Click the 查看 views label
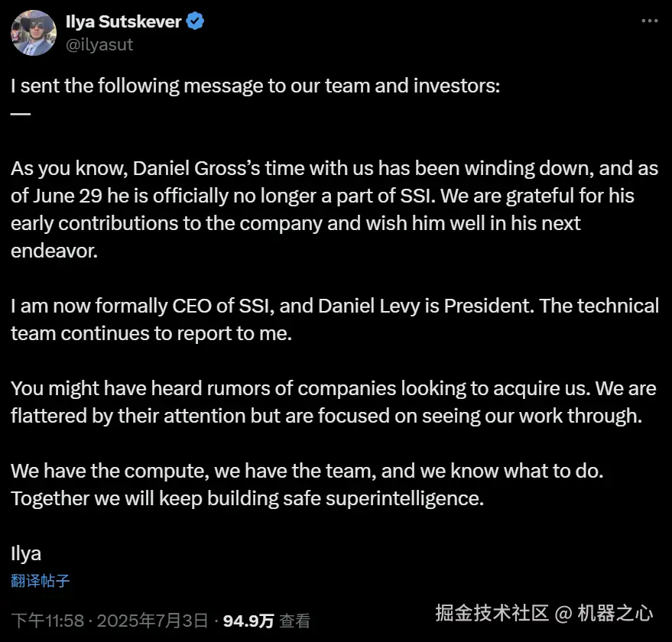Screen dimensions: 672x642 294,620
